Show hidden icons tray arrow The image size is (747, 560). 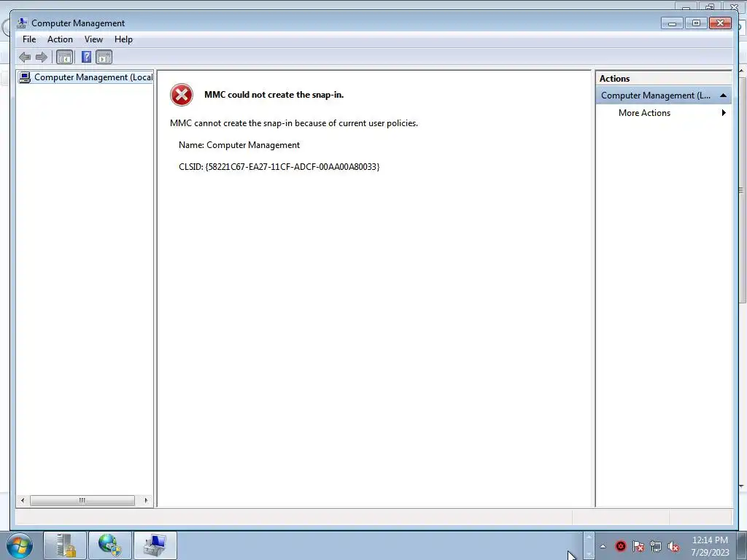click(x=603, y=546)
